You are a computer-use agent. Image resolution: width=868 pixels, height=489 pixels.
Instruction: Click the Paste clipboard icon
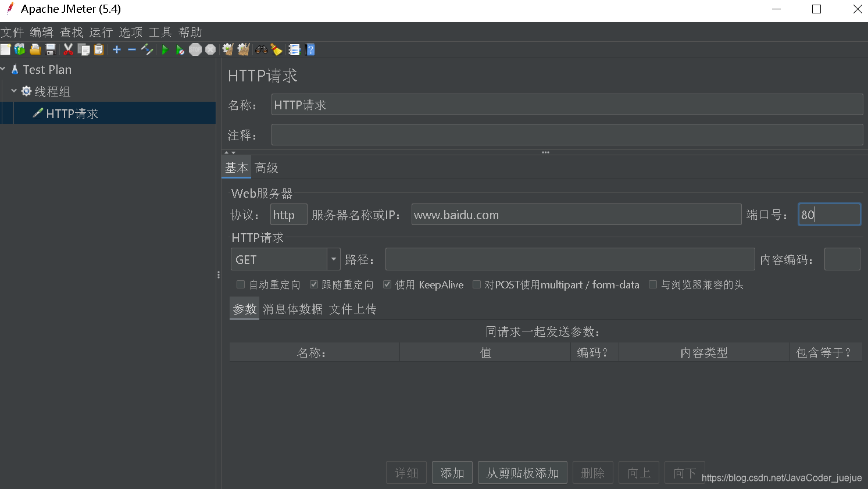tap(99, 49)
